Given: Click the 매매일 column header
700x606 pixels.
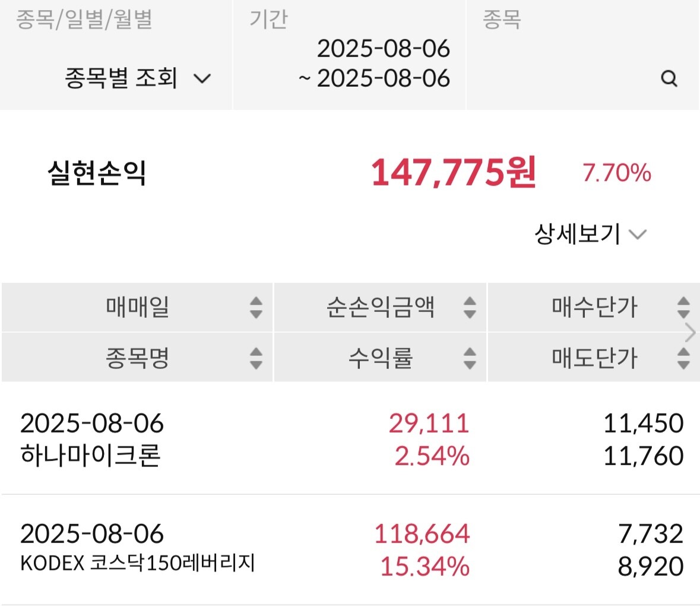Looking at the screenshot, I should (x=138, y=307).
